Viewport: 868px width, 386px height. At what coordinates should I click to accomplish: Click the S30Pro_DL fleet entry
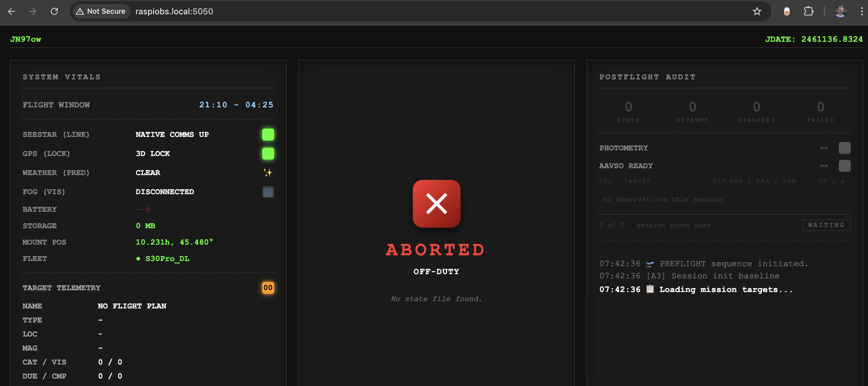point(167,259)
